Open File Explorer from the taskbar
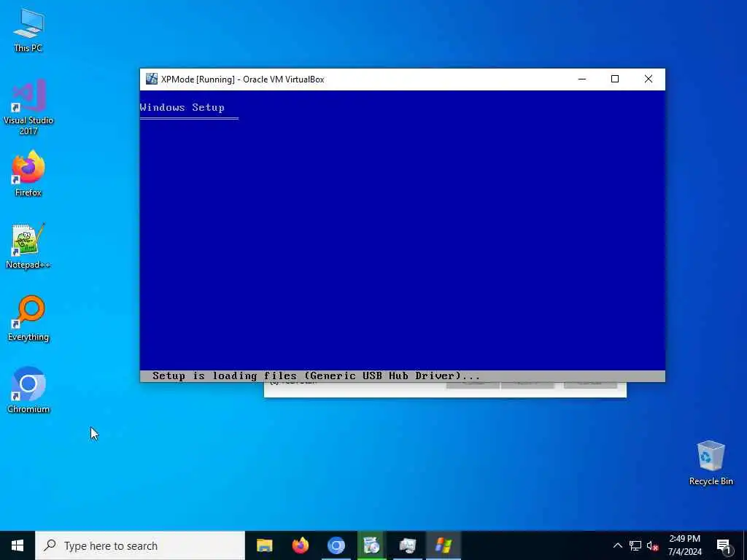Viewport: 747px width, 560px height. coord(264,545)
